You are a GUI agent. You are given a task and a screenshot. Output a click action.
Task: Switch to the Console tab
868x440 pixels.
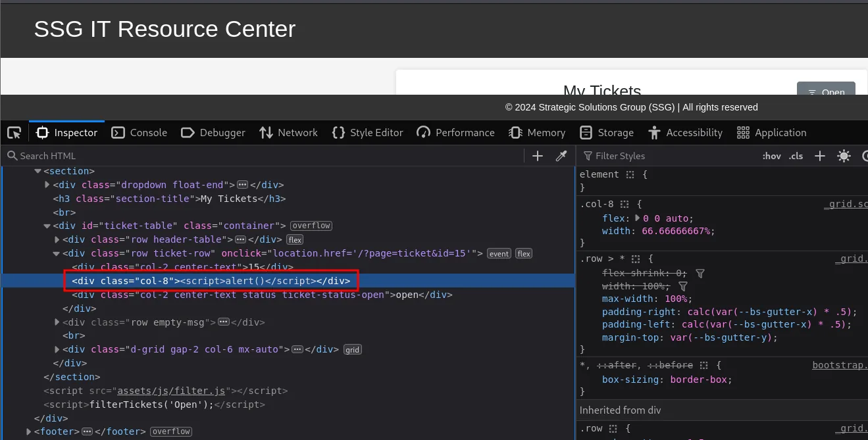pos(140,133)
